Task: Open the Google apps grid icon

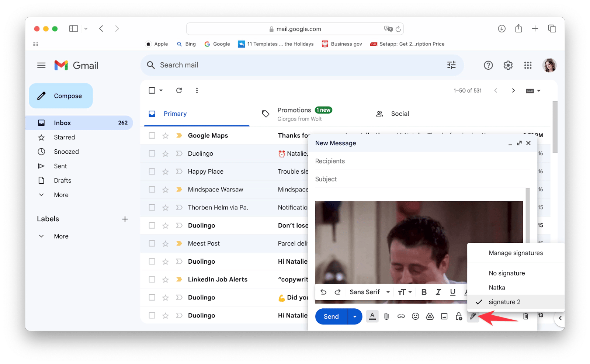Action: (x=528, y=65)
